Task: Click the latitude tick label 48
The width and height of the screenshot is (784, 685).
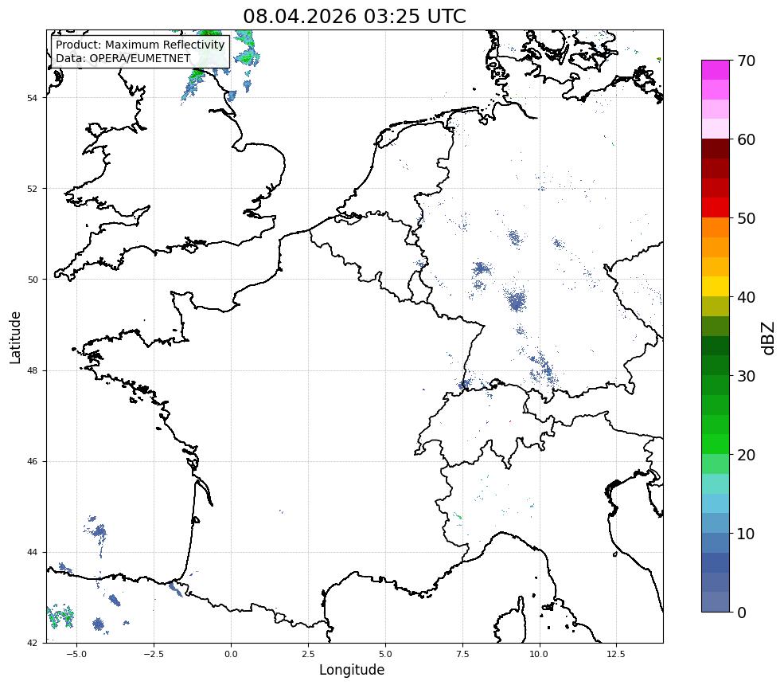Action: [x=32, y=370]
